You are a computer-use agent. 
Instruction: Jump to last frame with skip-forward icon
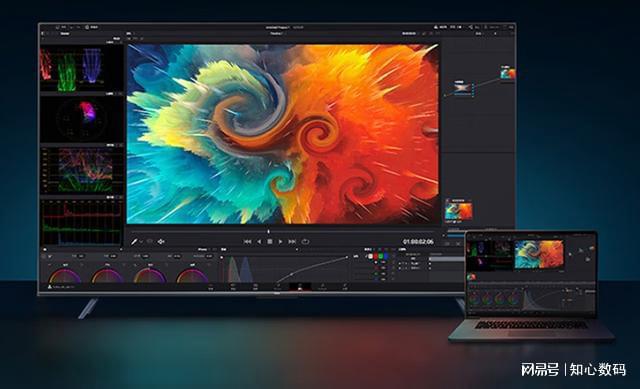(292, 242)
